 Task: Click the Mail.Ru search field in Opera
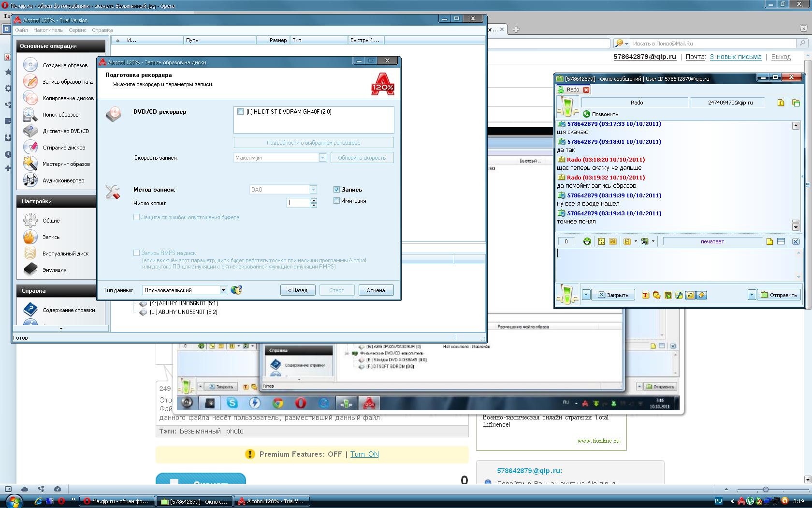[x=713, y=44]
